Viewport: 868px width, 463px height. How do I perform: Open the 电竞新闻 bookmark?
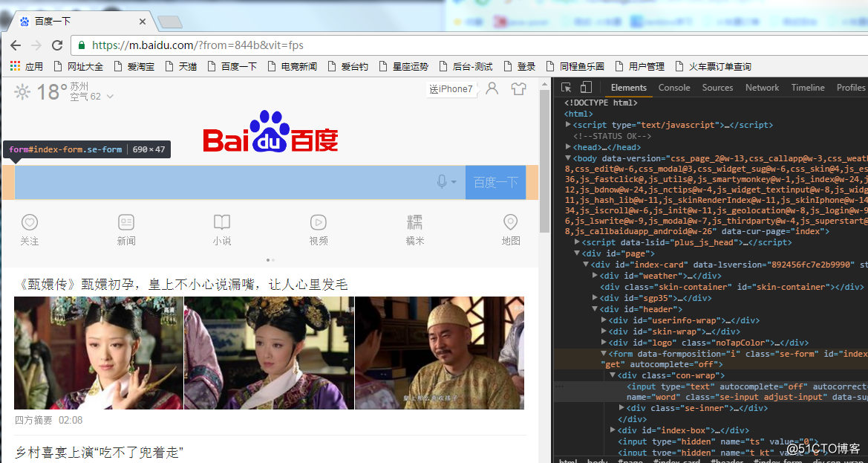point(293,66)
